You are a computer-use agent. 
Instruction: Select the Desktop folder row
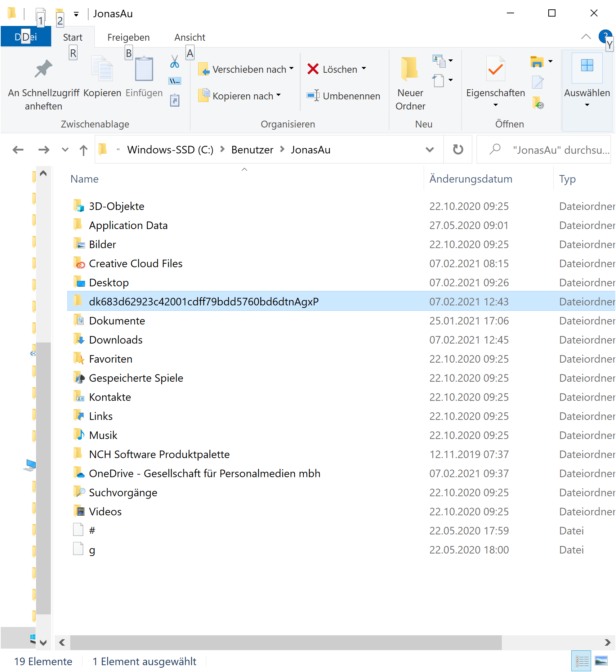click(341, 282)
